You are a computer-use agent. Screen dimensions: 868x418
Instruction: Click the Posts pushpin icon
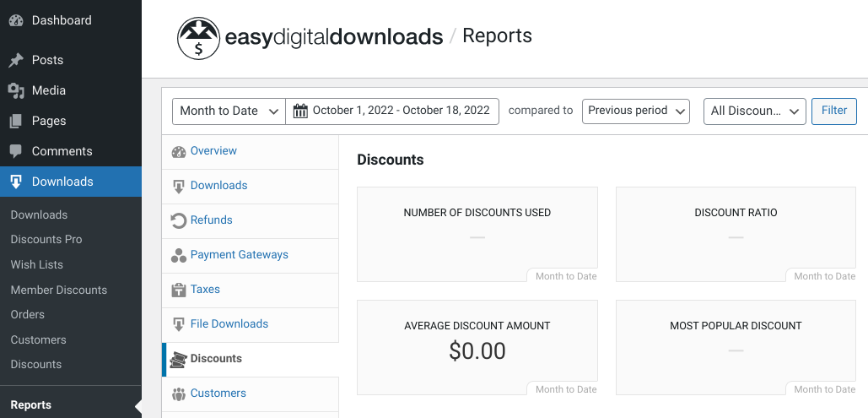[x=15, y=61]
